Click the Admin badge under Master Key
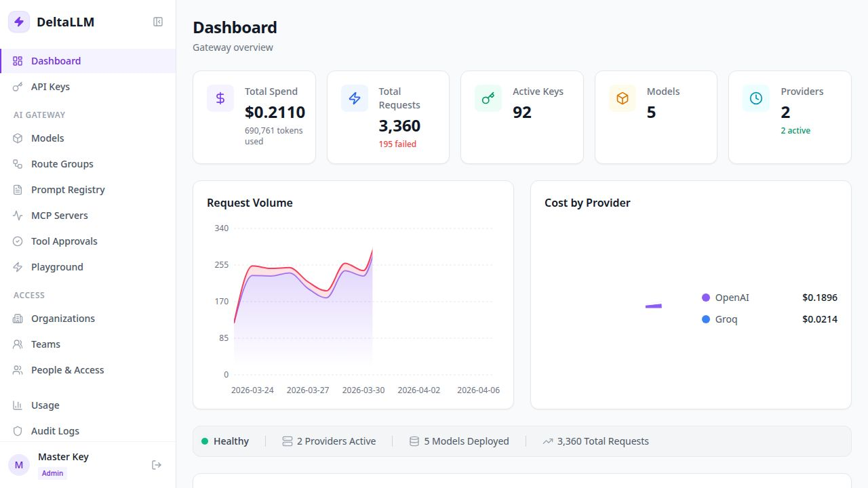This screenshot has height=488, width=868. pyautogui.click(x=52, y=473)
